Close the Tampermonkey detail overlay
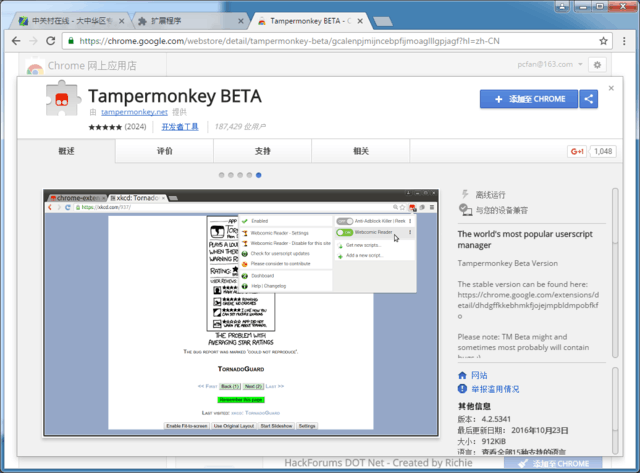Screen dimensions: 640x473 pyautogui.click(x=611, y=88)
